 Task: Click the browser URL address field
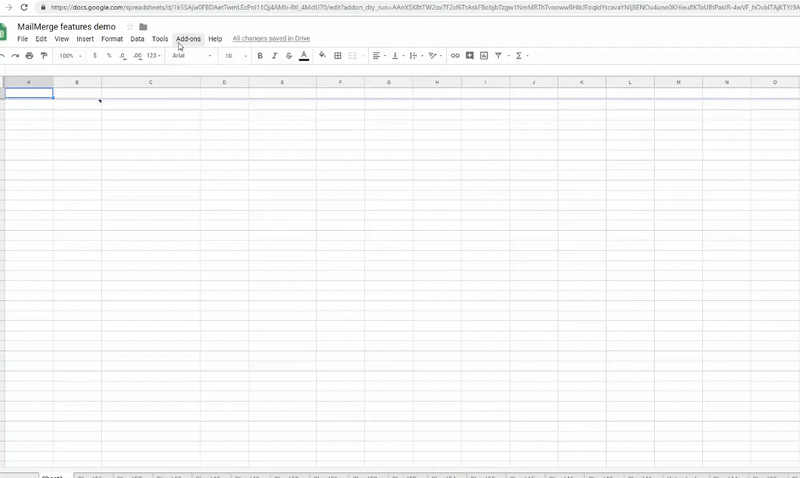423,8
